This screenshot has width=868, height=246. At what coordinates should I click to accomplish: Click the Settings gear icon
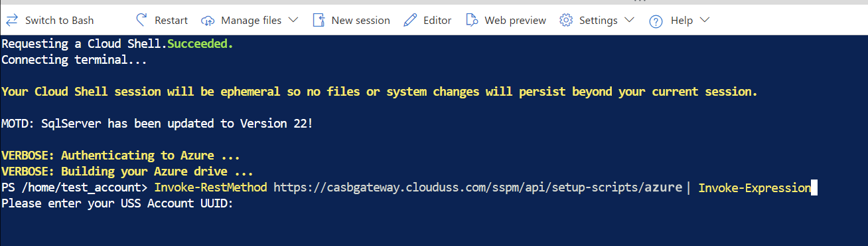click(566, 20)
